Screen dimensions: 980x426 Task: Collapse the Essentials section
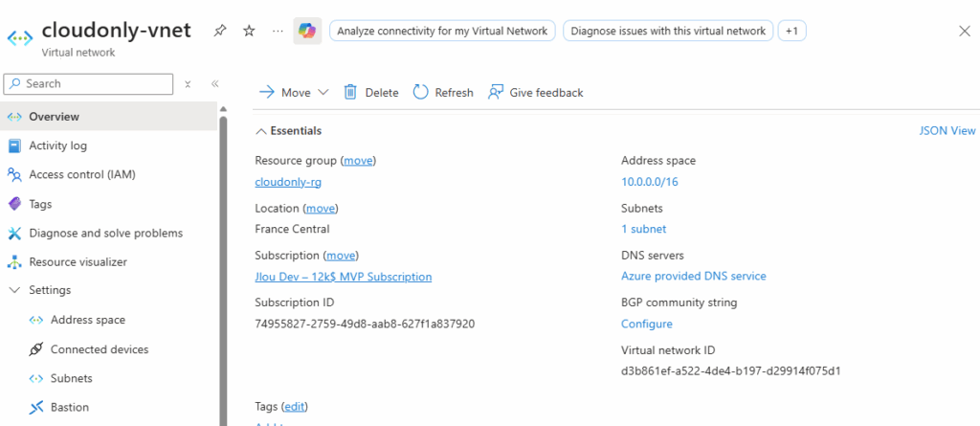tap(261, 131)
